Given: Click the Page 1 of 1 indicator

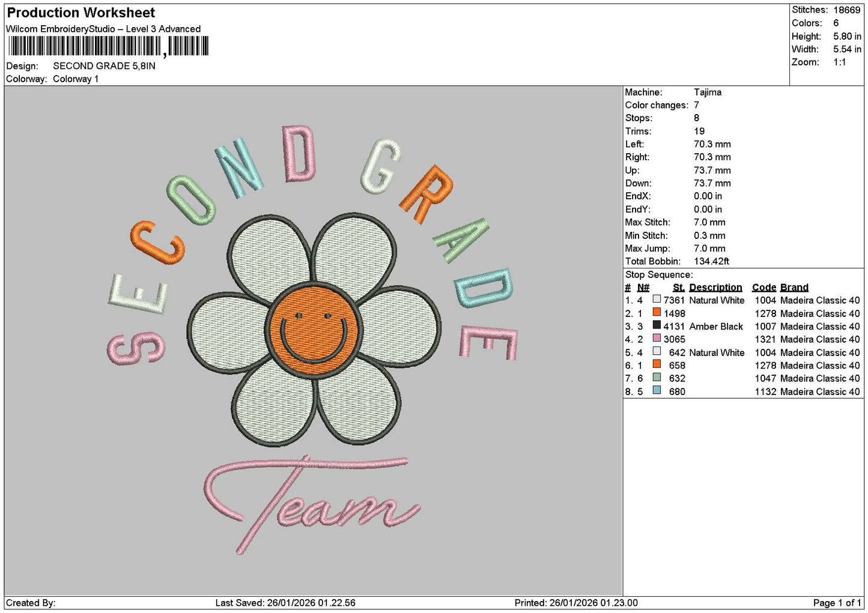Looking at the screenshot, I should 837,603.
